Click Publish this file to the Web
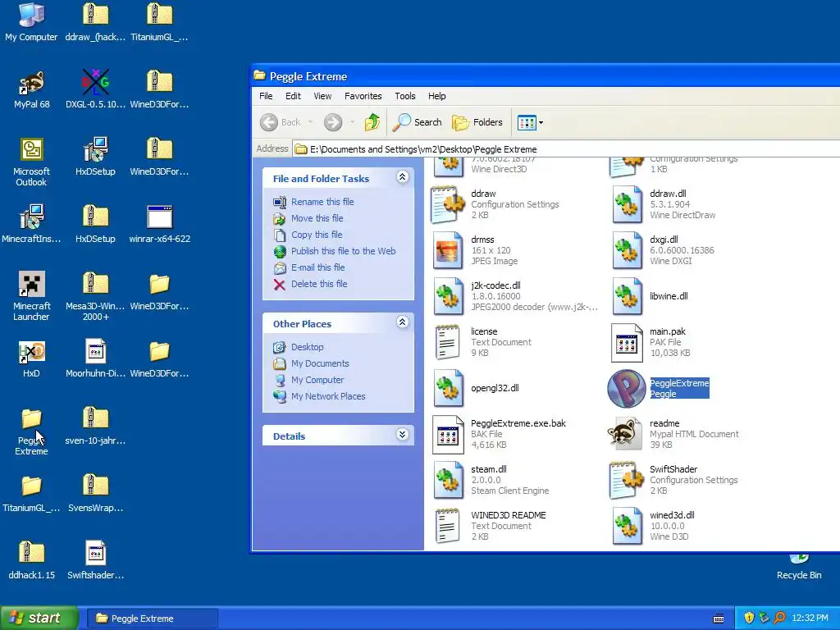Screen dimensions: 840x630 pos(344,251)
